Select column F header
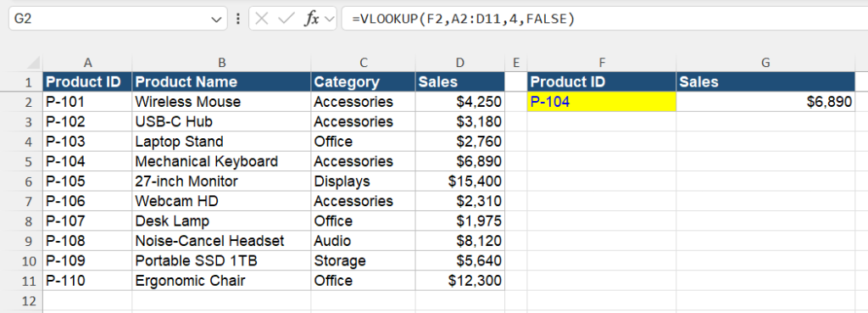Viewport: 868px width, 313px height. pyautogui.click(x=602, y=63)
